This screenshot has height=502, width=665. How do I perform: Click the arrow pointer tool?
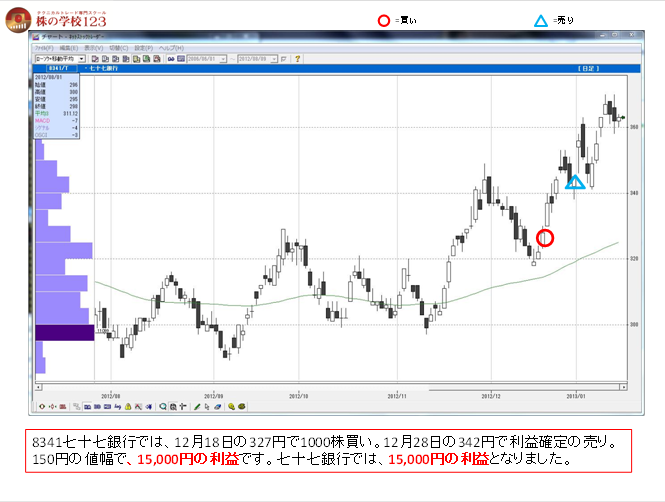pyautogui.click(x=206, y=407)
